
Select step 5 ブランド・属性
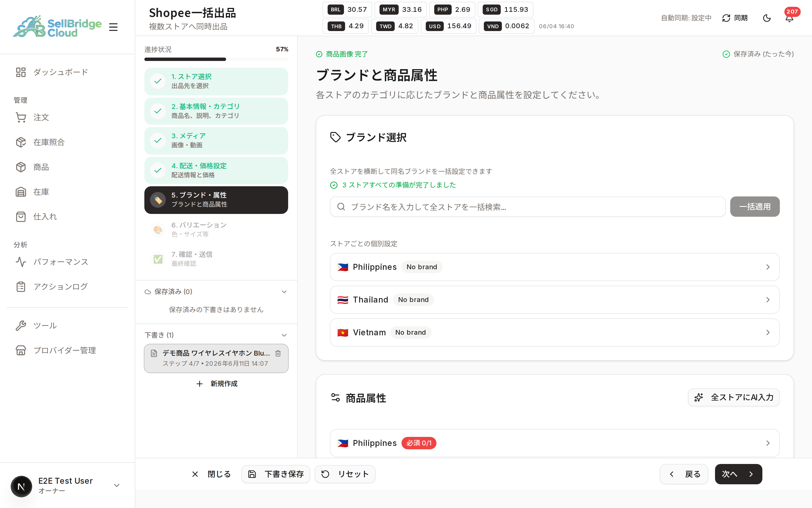(x=216, y=200)
